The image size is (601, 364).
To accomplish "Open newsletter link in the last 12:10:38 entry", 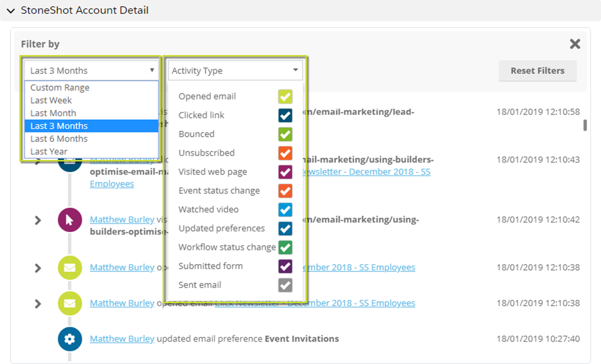I will [315, 303].
